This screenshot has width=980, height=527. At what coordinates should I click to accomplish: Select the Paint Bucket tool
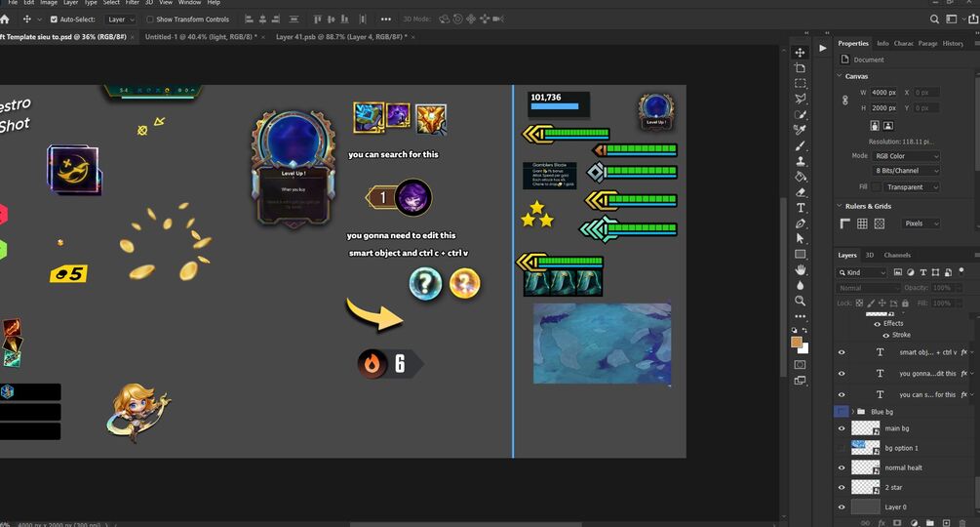800,177
